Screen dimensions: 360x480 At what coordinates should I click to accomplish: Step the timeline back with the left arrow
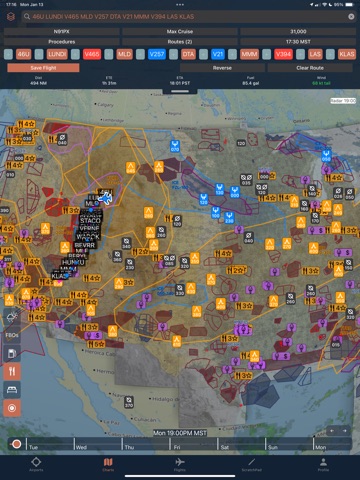(x=332, y=431)
